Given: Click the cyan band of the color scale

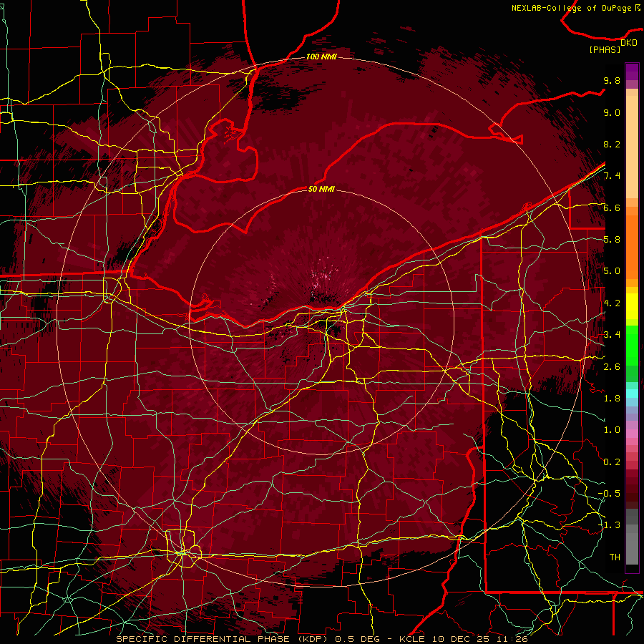Looking at the screenshot, I should coord(632,394).
